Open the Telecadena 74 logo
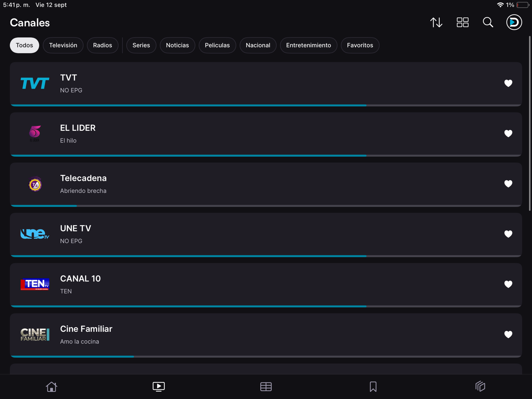The image size is (532, 399). 35,184
